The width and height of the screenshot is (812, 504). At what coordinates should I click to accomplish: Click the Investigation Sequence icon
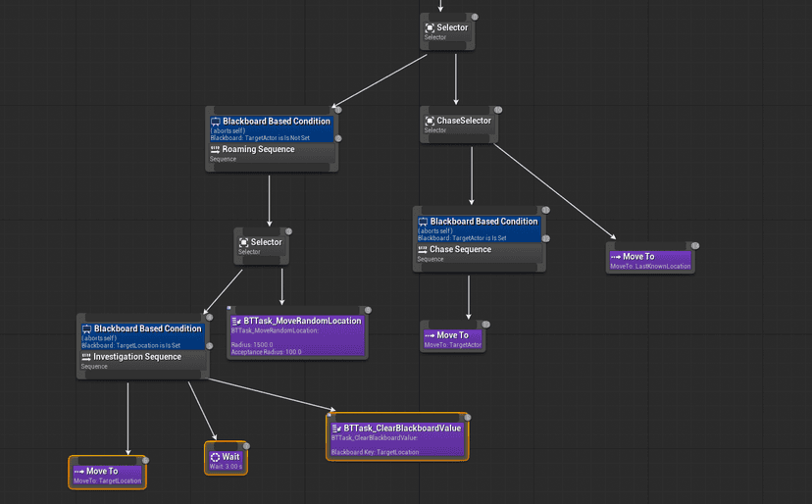(85, 358)
